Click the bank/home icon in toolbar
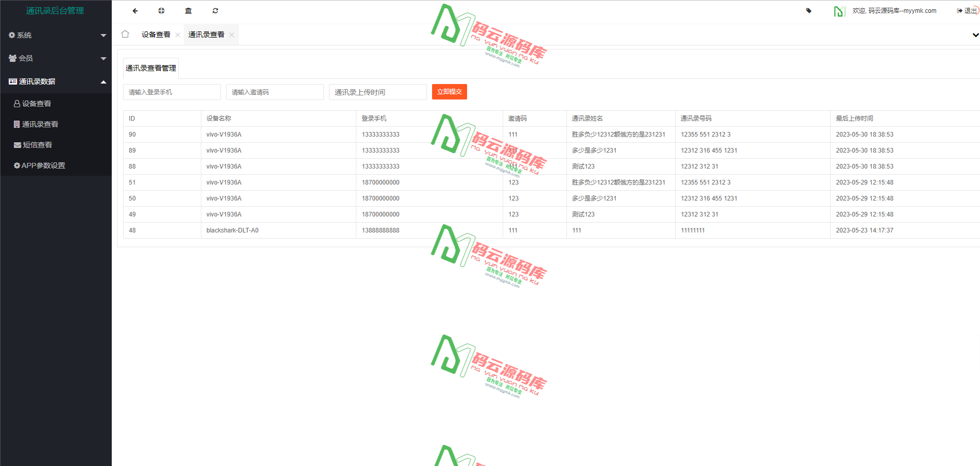This screenshot has height=466, width=980. click(x=188, y=11)
